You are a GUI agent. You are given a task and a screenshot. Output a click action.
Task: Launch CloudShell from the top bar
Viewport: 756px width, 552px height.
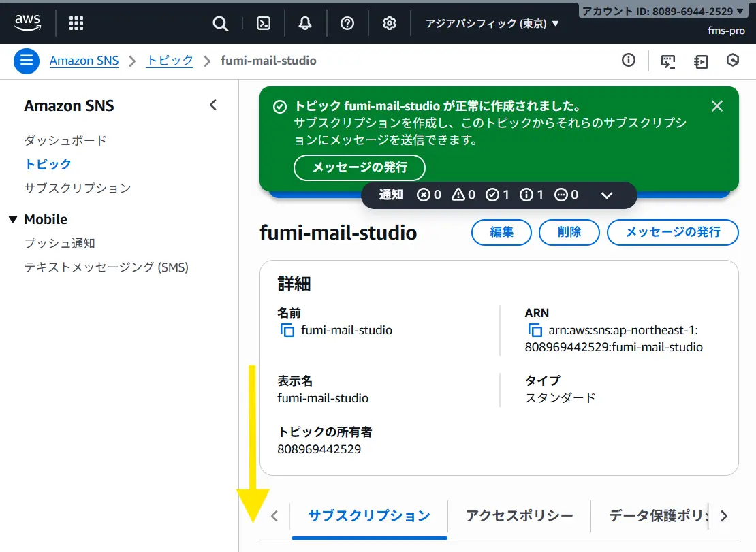[x=263, y=24]
